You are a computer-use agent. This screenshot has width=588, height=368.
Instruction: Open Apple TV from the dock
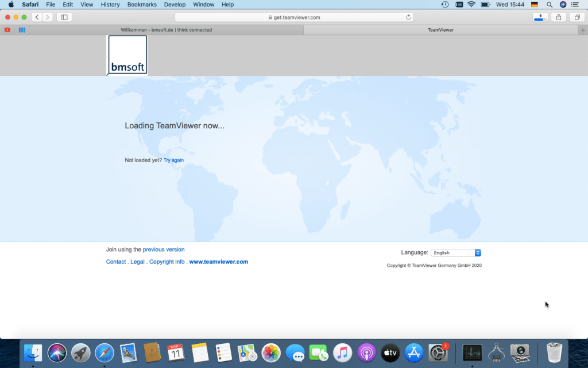[390, 353]
